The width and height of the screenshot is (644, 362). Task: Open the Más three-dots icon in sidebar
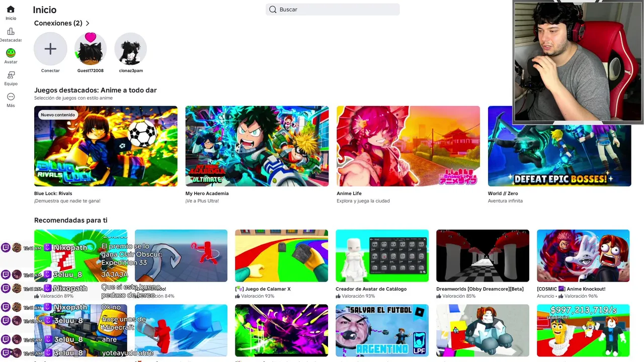tap(11, 97)
